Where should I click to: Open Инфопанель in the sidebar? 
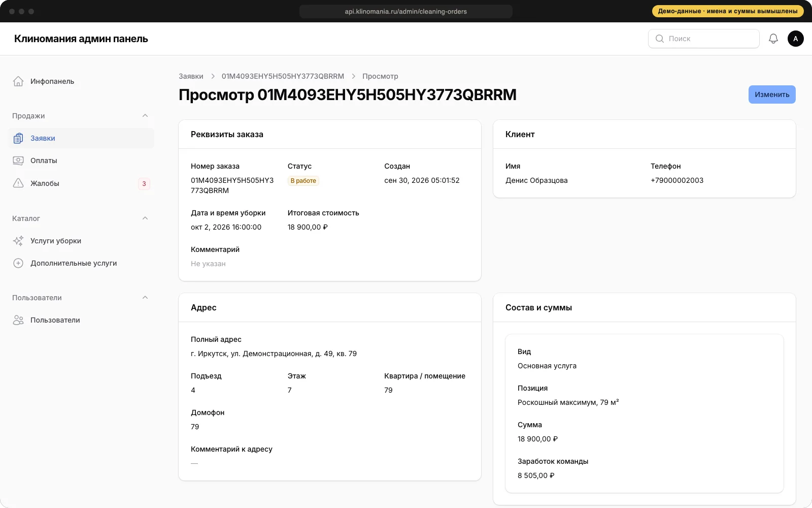tap(81, 81)
